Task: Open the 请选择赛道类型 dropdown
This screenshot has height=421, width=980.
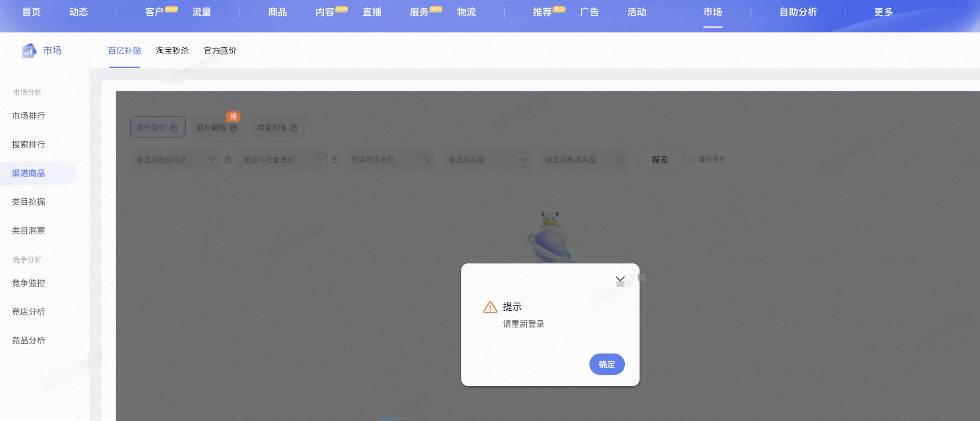Action: point(584,160)
